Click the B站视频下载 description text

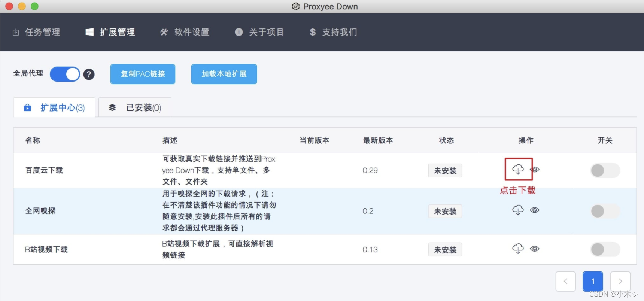click(x=218, y=249)
